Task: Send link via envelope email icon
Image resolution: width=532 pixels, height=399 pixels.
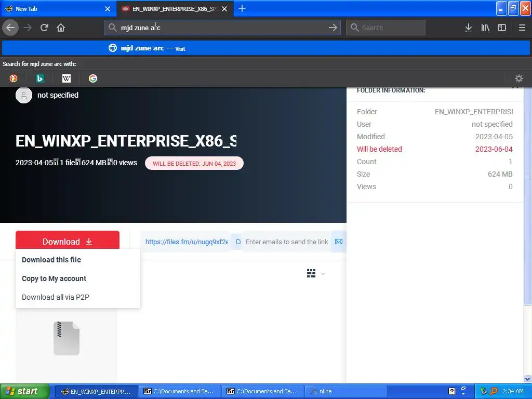Action: click(339, 242)
